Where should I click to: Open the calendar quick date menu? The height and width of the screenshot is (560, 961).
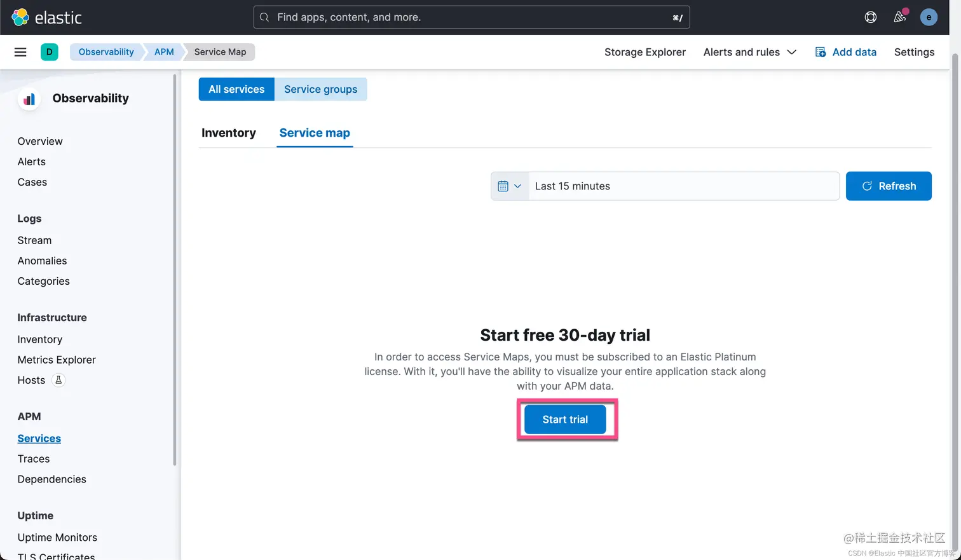(510, 186)
